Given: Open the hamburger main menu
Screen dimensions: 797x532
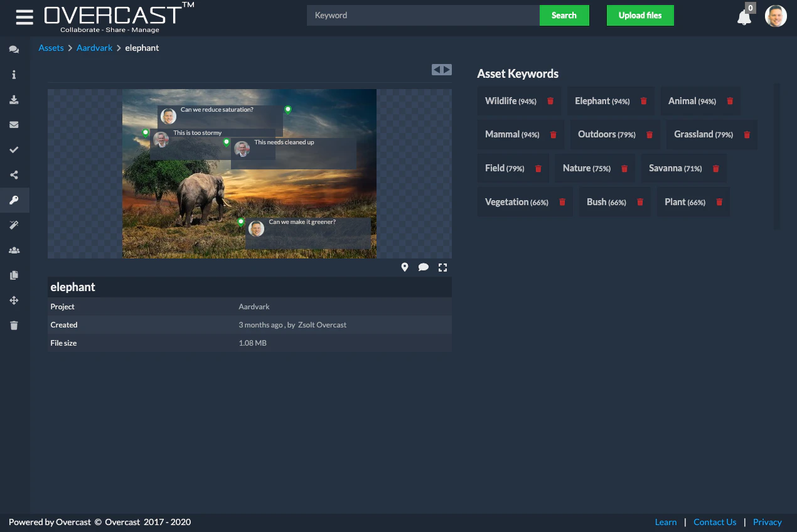Looking at the screenshot, I should 24,17.
